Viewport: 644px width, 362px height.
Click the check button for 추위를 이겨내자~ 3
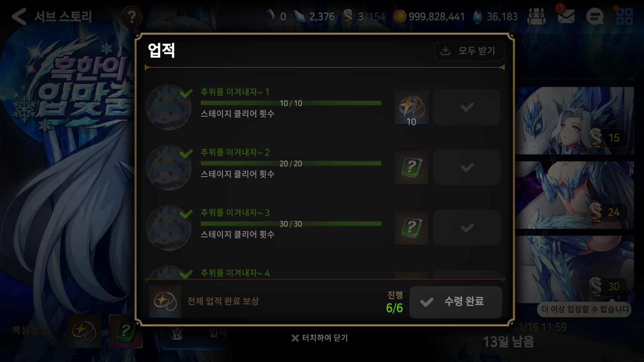click(467, 228)
